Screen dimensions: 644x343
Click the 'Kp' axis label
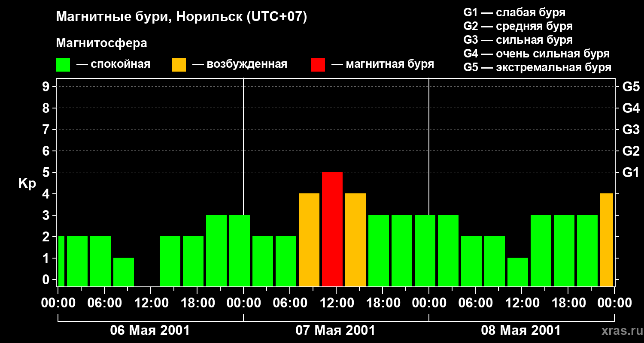[x=27, y=184]
